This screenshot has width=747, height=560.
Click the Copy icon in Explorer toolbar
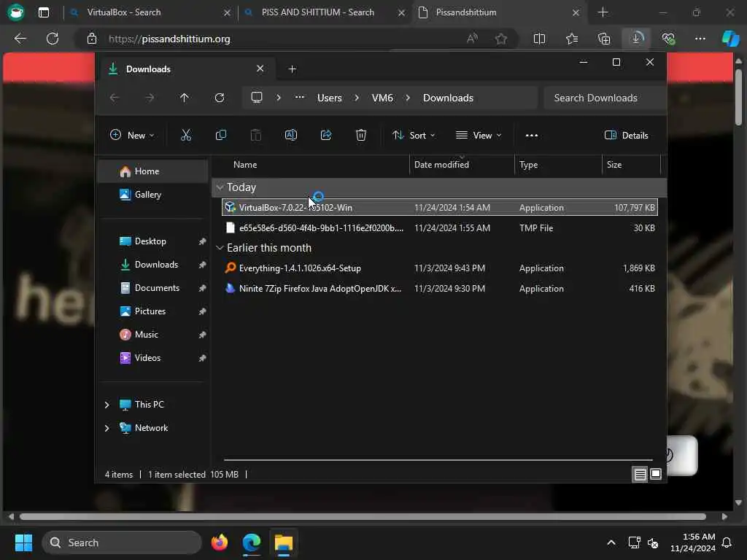(220, 135)
